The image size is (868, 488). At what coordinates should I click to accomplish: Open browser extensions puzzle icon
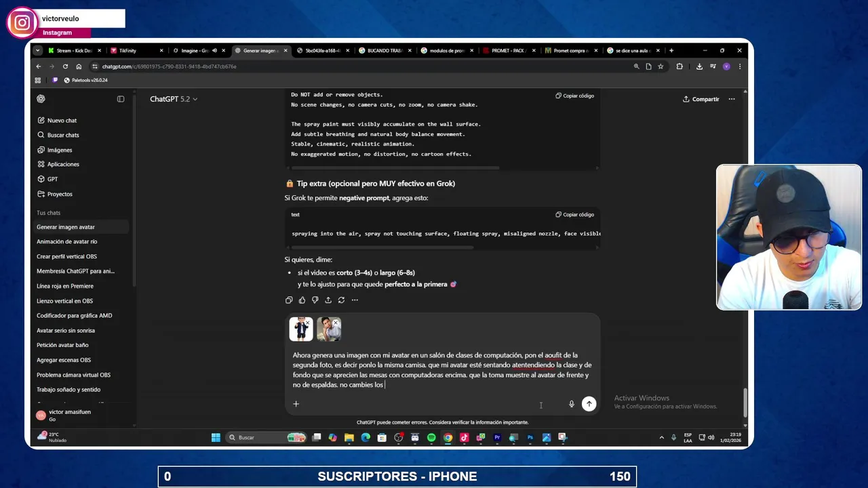[x=679, y=66]
